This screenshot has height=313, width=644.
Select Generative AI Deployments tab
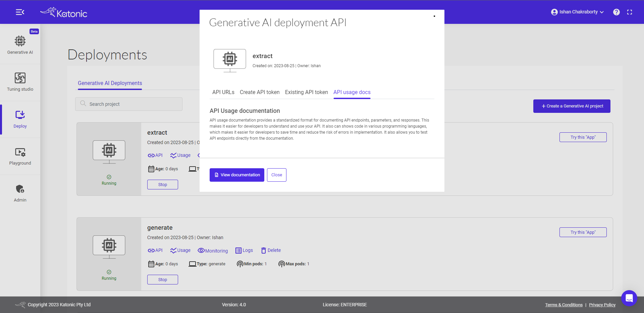110,83
